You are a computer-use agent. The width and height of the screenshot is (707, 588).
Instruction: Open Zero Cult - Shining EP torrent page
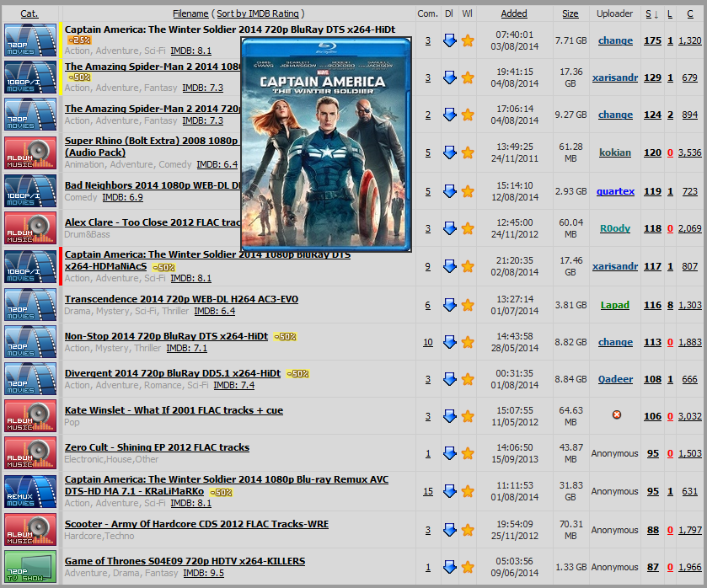[x=157, y=446]
